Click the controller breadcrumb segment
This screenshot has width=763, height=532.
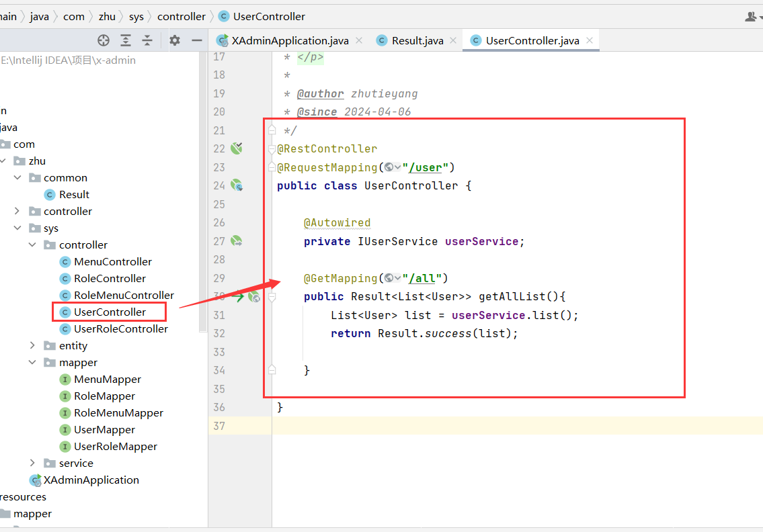pyautogui.click(x=182, y=17)
